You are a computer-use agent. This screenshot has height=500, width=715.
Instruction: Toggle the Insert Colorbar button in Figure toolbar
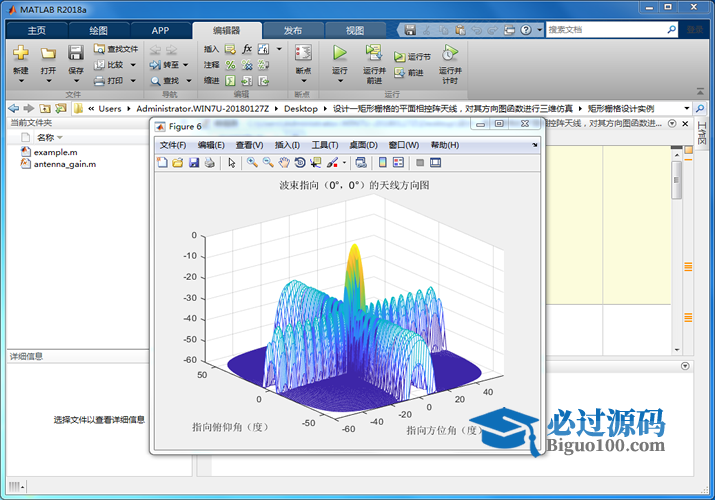(382, 163)
